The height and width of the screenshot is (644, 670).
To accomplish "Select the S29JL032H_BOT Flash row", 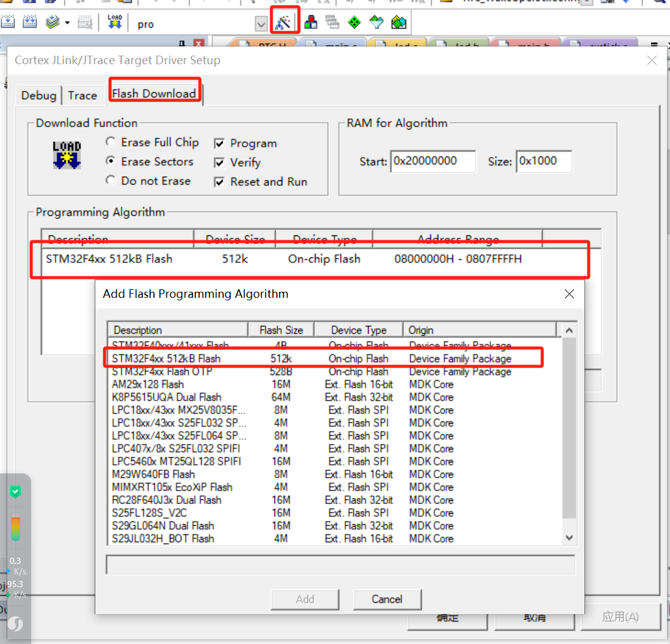I will coord(334,538).
